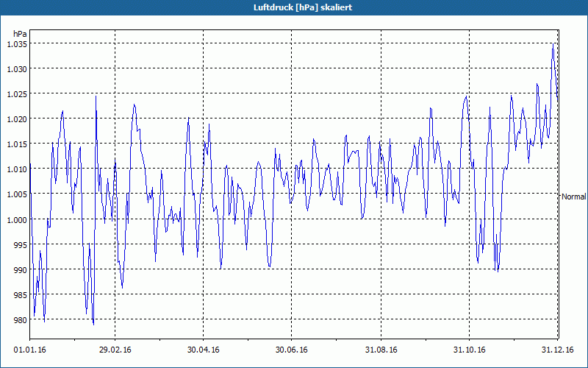Select the 1.010 y-axis label
Image resolution: width=588 pixels, height=368 pixels.
pos(17,169)
